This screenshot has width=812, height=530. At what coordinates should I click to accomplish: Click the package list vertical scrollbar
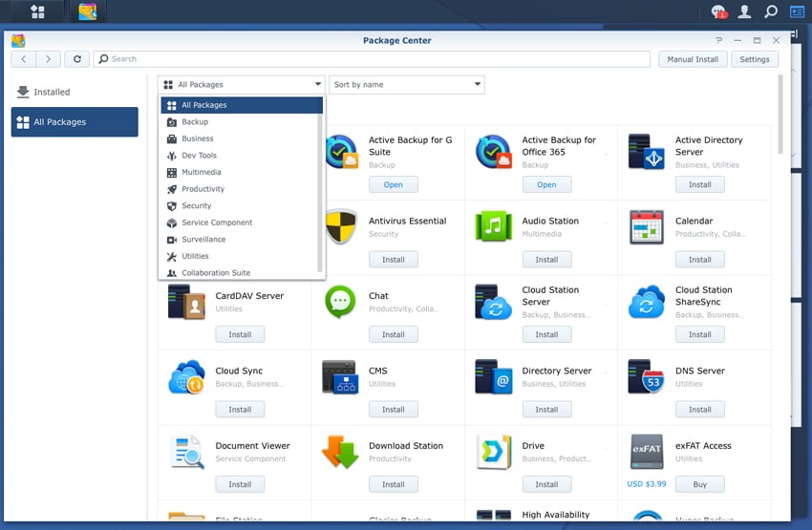point(780,115)
